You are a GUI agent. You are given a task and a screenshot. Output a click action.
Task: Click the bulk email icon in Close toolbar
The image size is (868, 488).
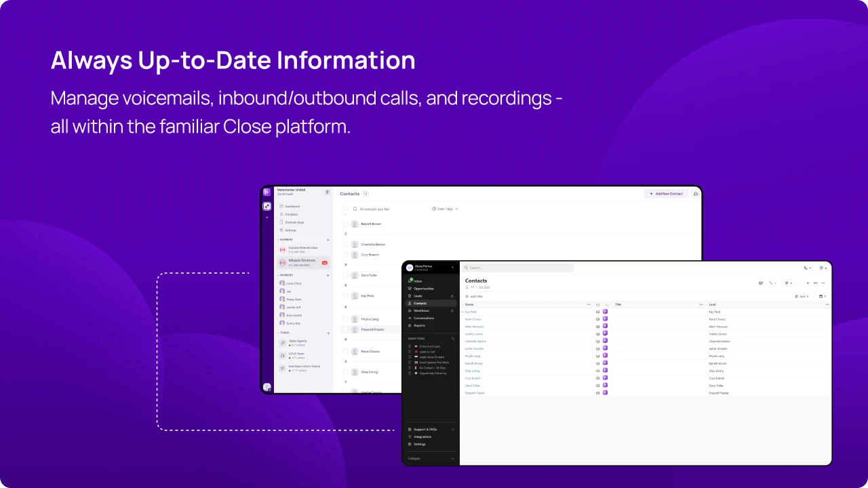[761, 283]
